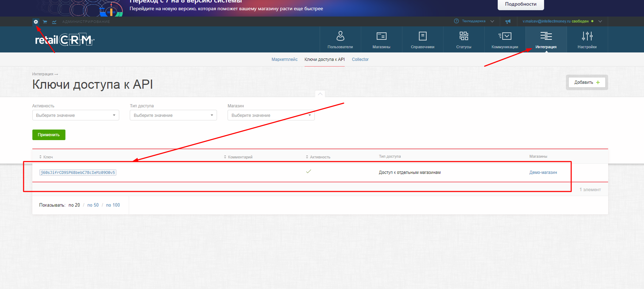Open the Пользователи users section

click(340, 40)
